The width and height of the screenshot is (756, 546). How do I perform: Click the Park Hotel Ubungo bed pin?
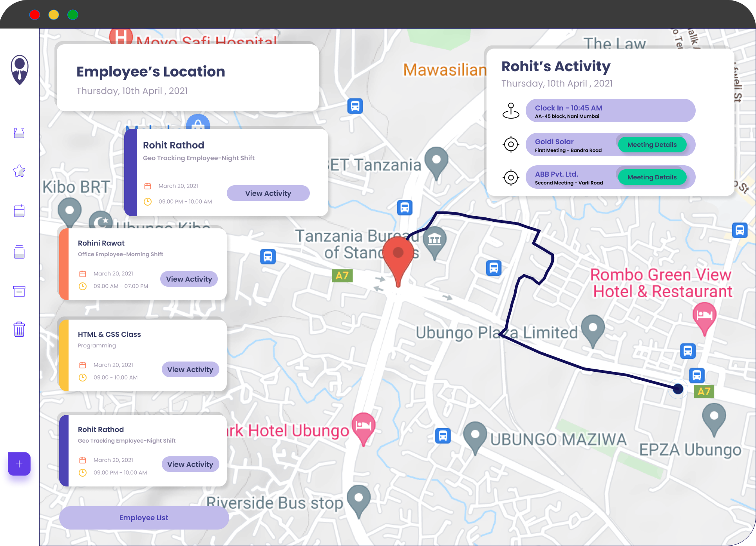(x=364, y=429)
